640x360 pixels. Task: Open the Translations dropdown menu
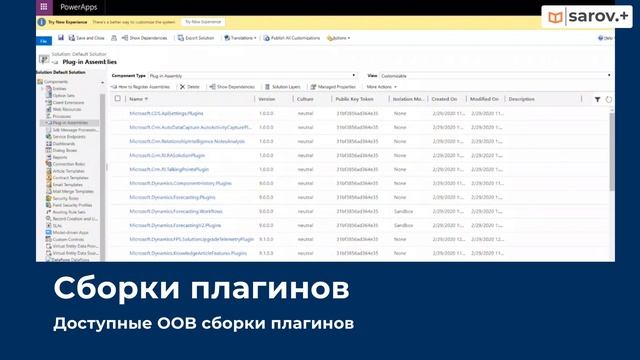point(240,38)
